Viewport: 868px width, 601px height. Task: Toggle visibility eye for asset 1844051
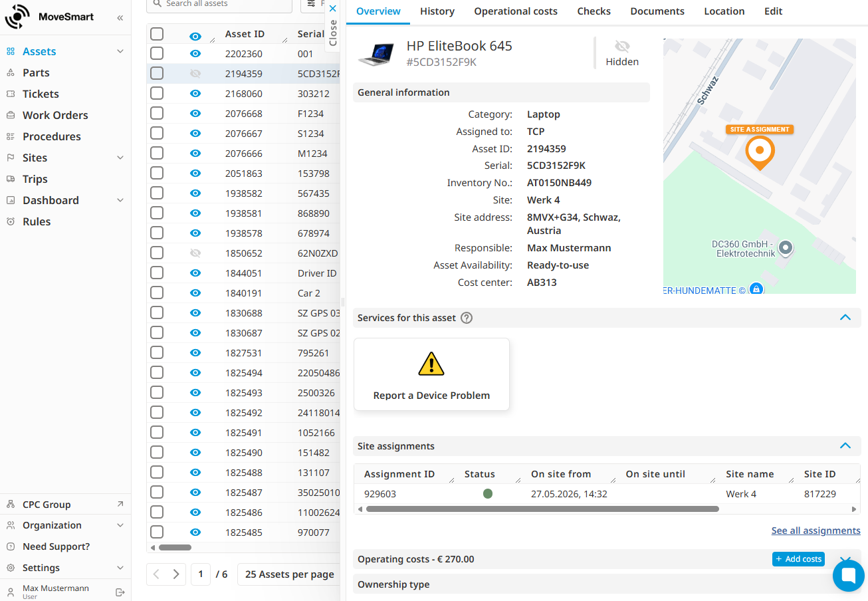coord(195,273)
